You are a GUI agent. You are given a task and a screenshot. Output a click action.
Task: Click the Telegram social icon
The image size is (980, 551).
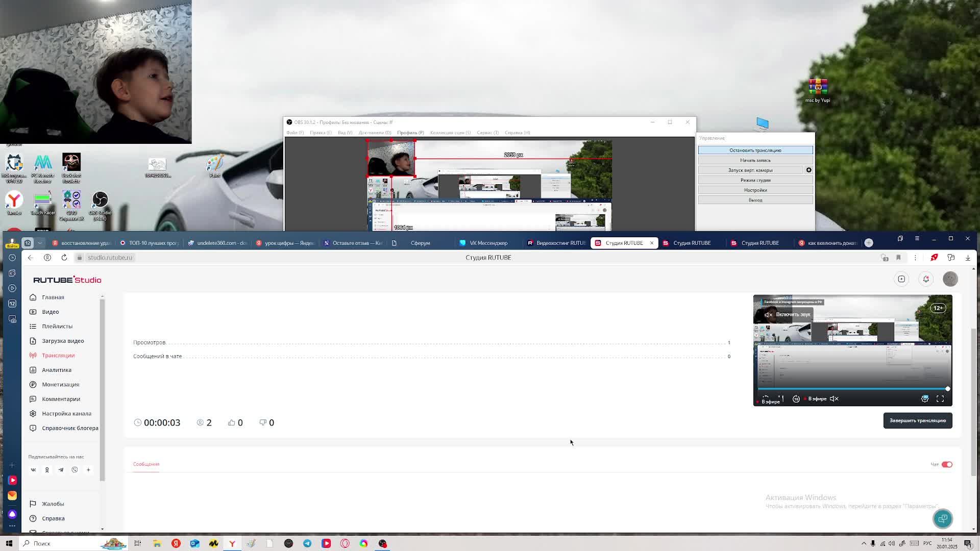point(61,470)
